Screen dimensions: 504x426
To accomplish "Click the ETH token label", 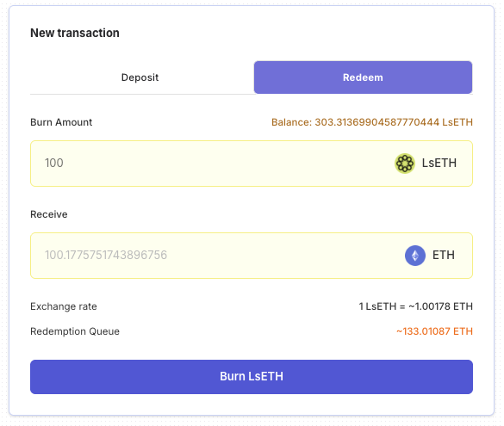I will coord(443,256).
